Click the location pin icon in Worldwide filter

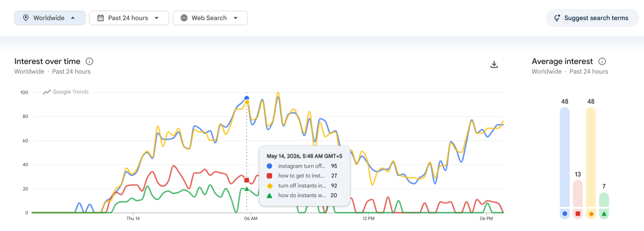[x=26, y=18]
